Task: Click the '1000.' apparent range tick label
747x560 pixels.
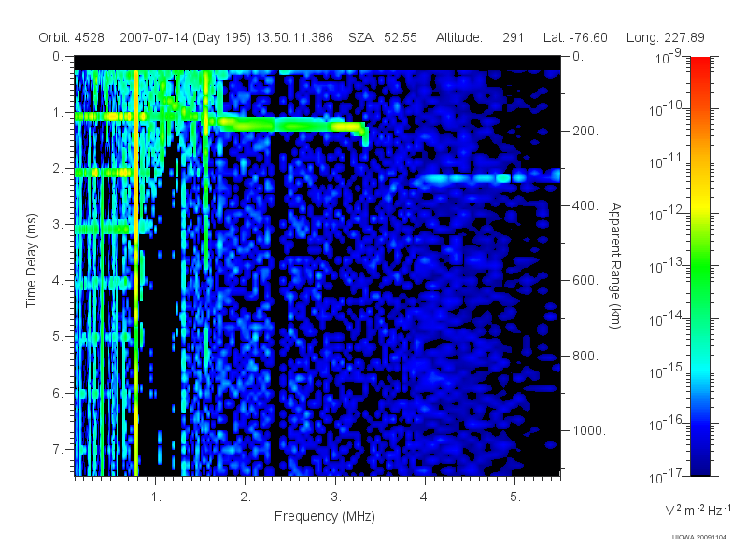Action: (589, 430)
